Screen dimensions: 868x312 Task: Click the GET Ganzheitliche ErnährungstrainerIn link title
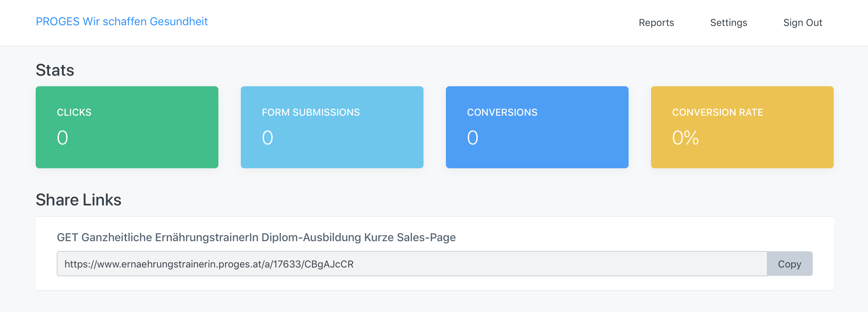256,237
